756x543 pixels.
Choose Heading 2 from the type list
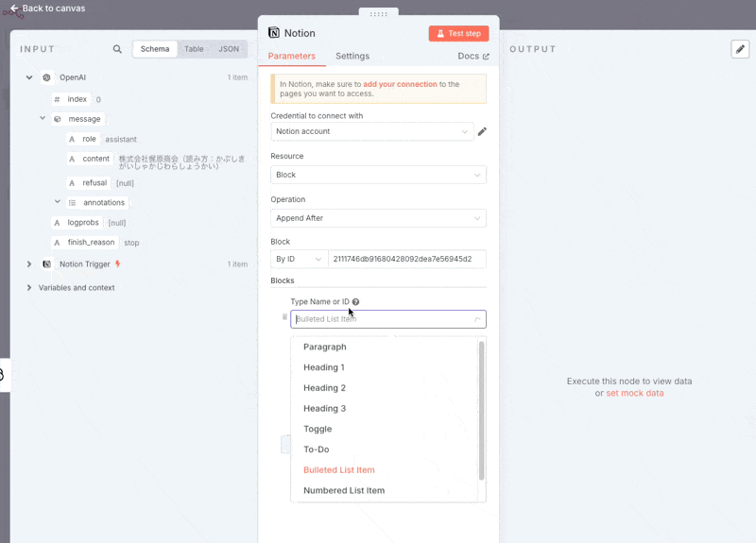coord(384,388)
